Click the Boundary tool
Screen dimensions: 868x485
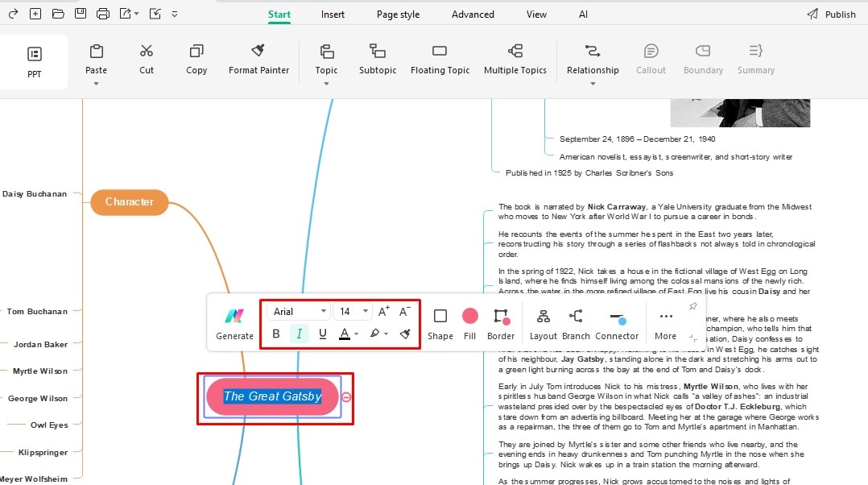(703, 59)
